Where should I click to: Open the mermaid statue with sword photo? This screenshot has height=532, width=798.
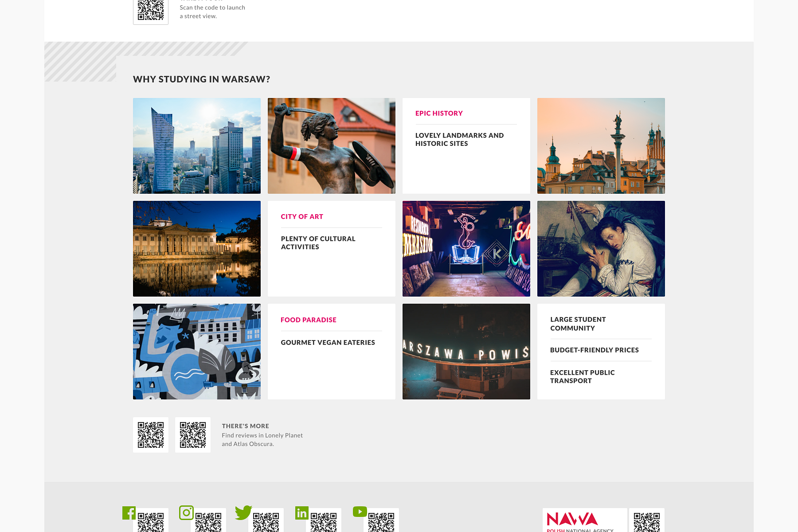[x=332, y=146]
